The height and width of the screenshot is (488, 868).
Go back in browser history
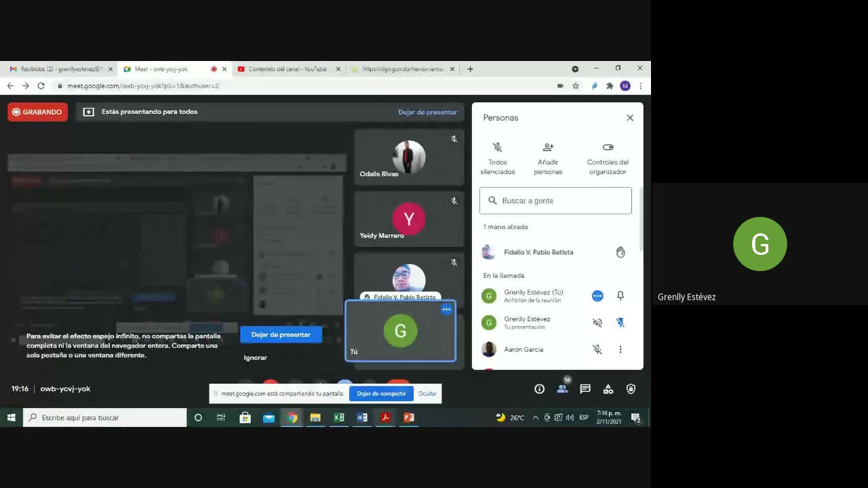[x=10, y=86]
